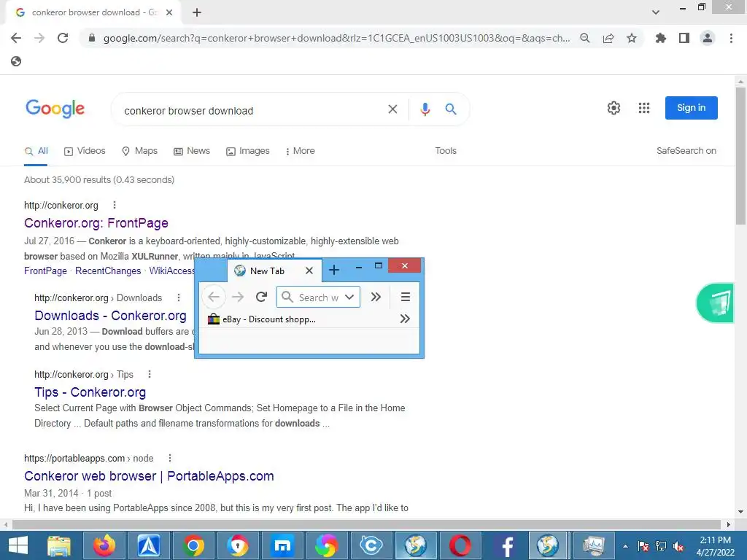Open Chrome's tab search chevron
This screenshot has height=560, width=747.
click(656, 12)
